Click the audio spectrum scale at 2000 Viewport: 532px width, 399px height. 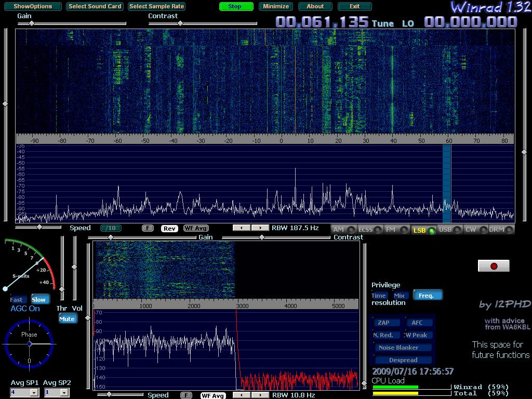point(194,305)
